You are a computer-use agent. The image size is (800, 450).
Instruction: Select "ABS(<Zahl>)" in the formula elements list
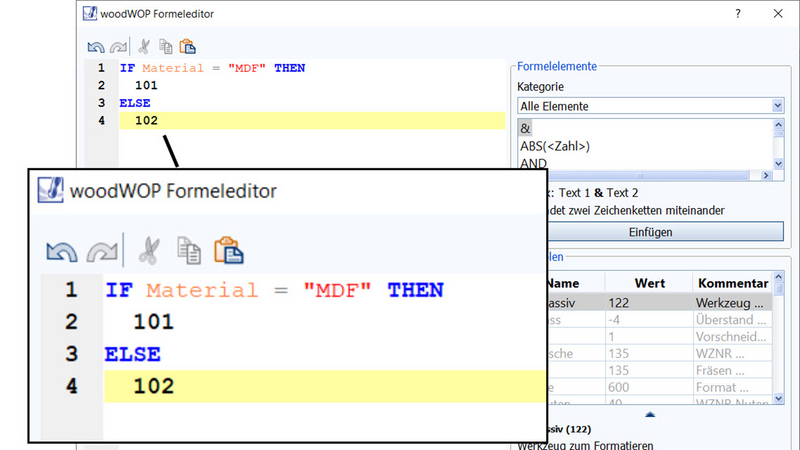(555, 146)
